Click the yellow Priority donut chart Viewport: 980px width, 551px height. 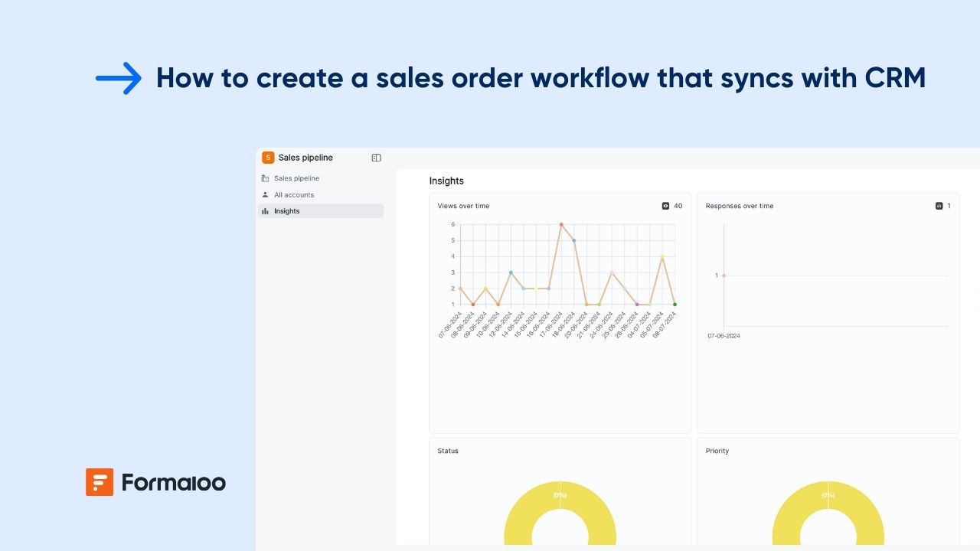coord(828,513)
